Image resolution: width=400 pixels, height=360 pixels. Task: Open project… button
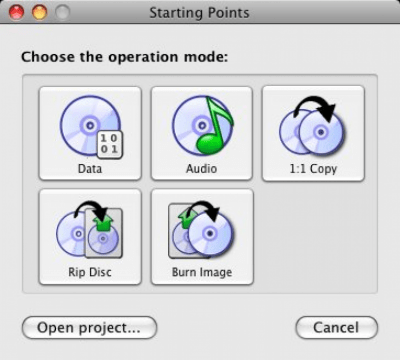pyautogui.click(x=89, y=328)
